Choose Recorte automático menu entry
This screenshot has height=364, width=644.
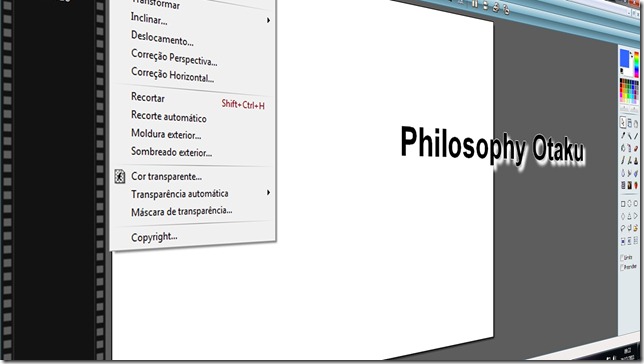(169, 116)
